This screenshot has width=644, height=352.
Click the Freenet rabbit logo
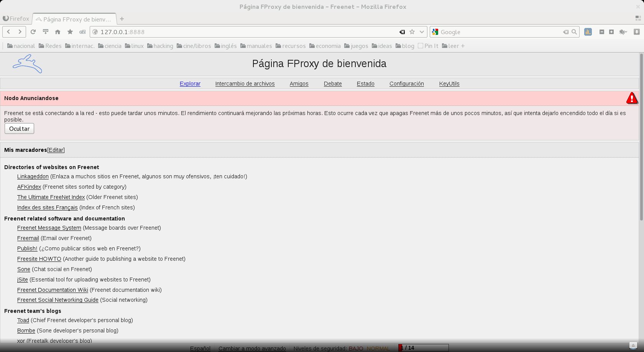(x=27, y=64)
